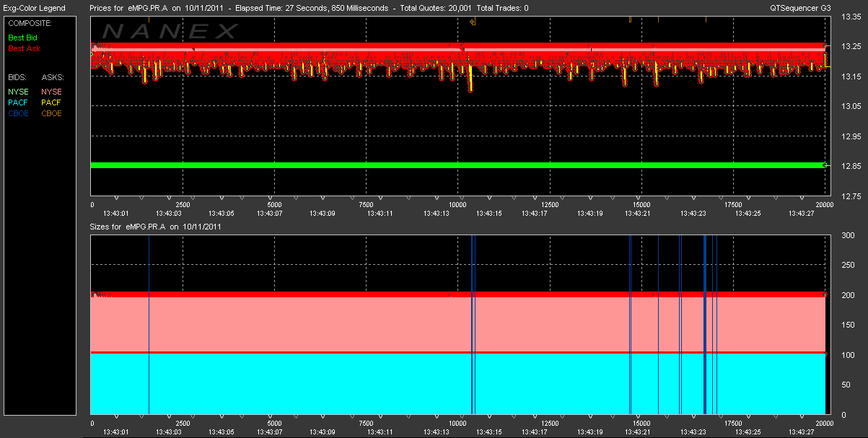Click the pink NYSE ask size area
Viewport: 868px width, 438px height.
coord(457,324)
